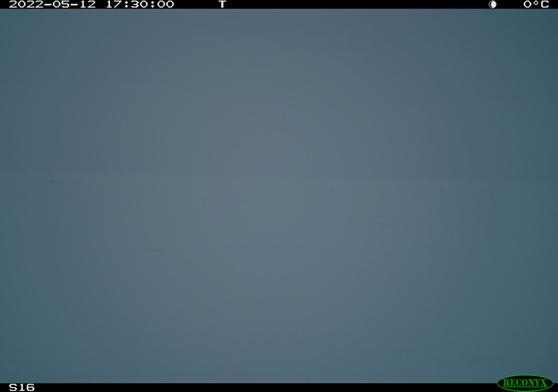This screenshot has width=558, height=392.
Task: Click the T trigger indicator letter
Action: [222, 4]
